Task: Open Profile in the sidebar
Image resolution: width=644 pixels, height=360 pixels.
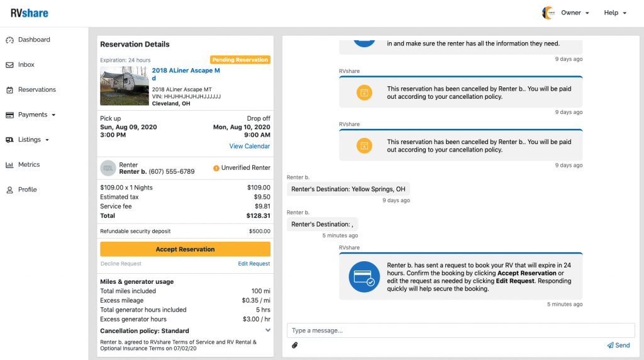Action: [28, 190]
